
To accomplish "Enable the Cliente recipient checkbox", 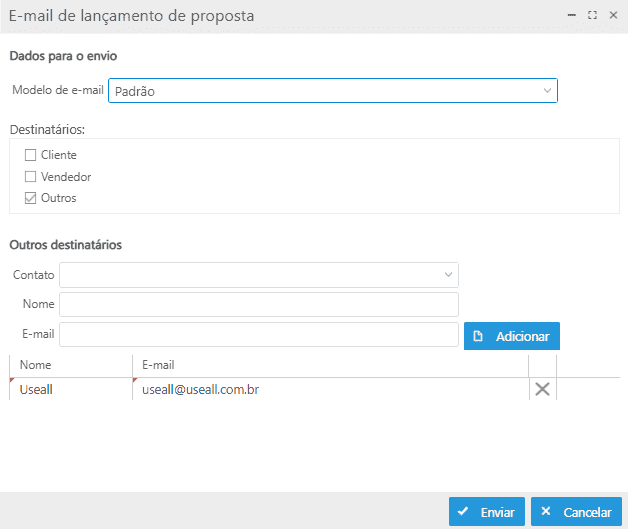I will click(31, 155).
